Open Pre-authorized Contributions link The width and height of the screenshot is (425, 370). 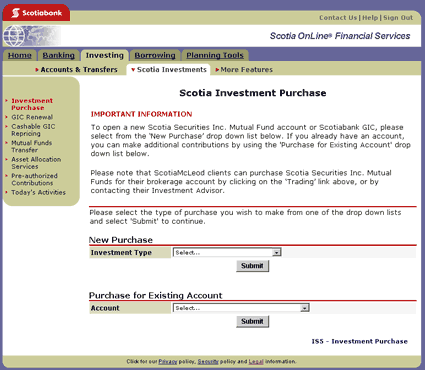[34, 179]
